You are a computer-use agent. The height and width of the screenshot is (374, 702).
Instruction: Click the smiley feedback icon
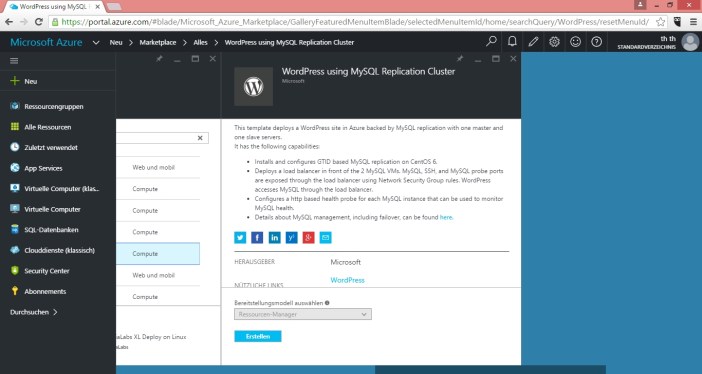(575, 42)
